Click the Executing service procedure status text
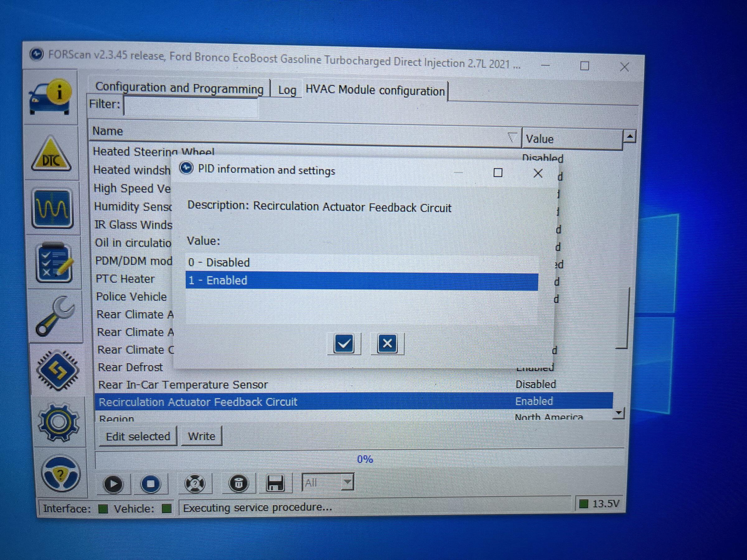This screenshot has height=560, width=747. click(x=257, y=507)
